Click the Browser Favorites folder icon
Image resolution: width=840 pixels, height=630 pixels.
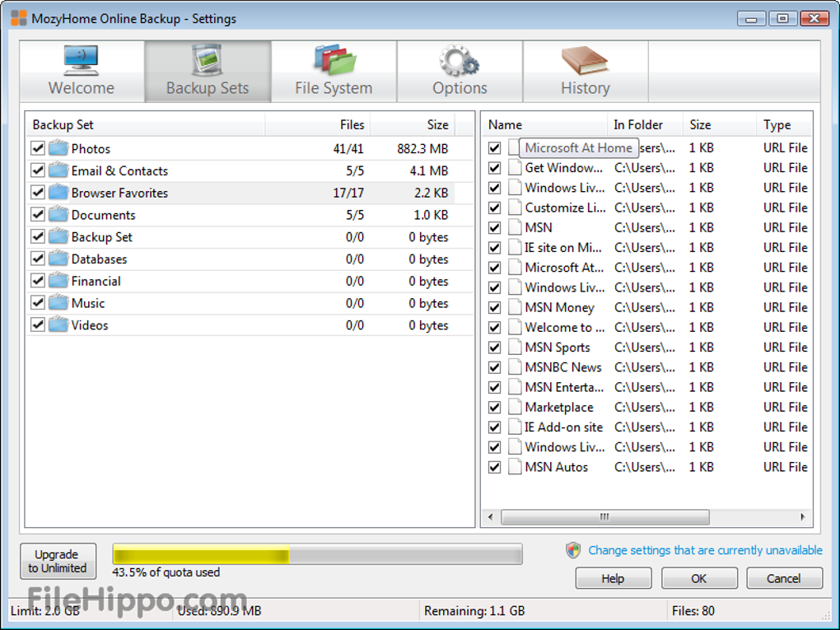click(x=58, y=193)
